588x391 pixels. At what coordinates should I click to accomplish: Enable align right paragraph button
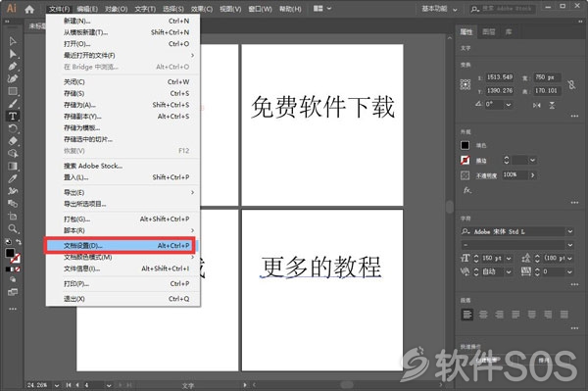[x=500, y=315]
